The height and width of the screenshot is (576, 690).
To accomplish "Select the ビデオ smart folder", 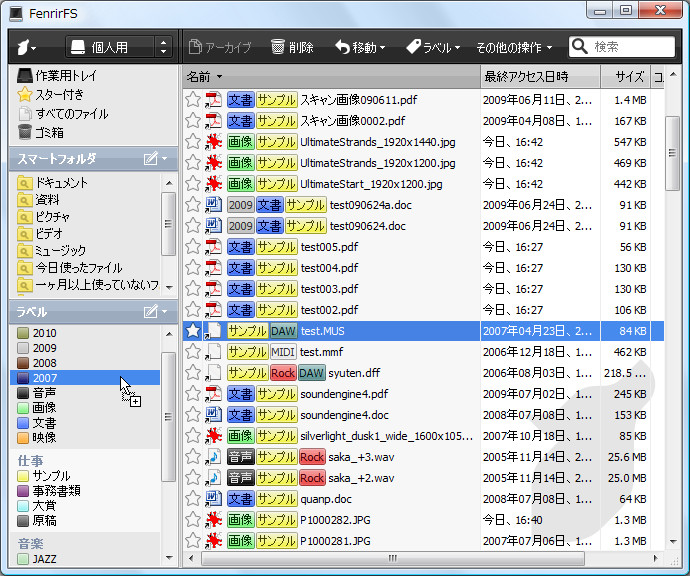I will (x=40, y=233).
